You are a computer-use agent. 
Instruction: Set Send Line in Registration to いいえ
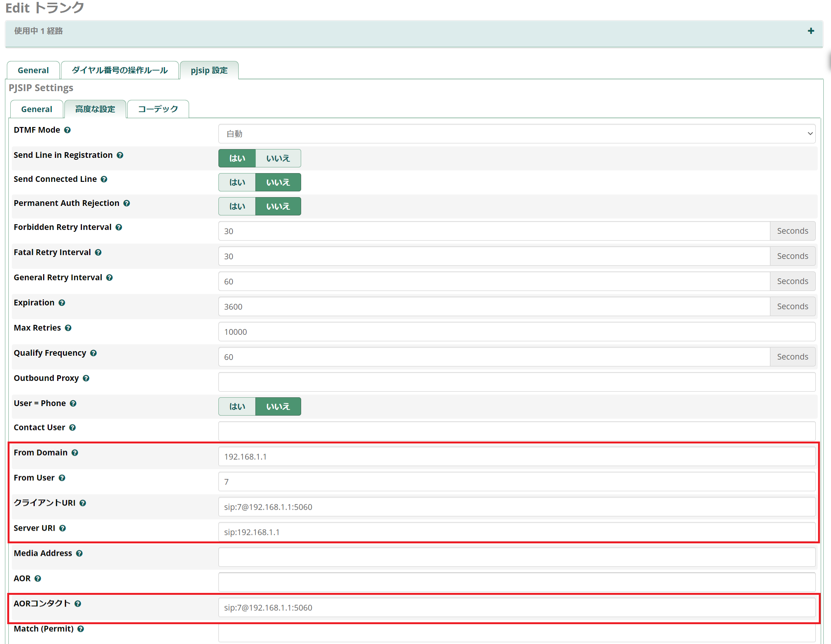(278, 158)
